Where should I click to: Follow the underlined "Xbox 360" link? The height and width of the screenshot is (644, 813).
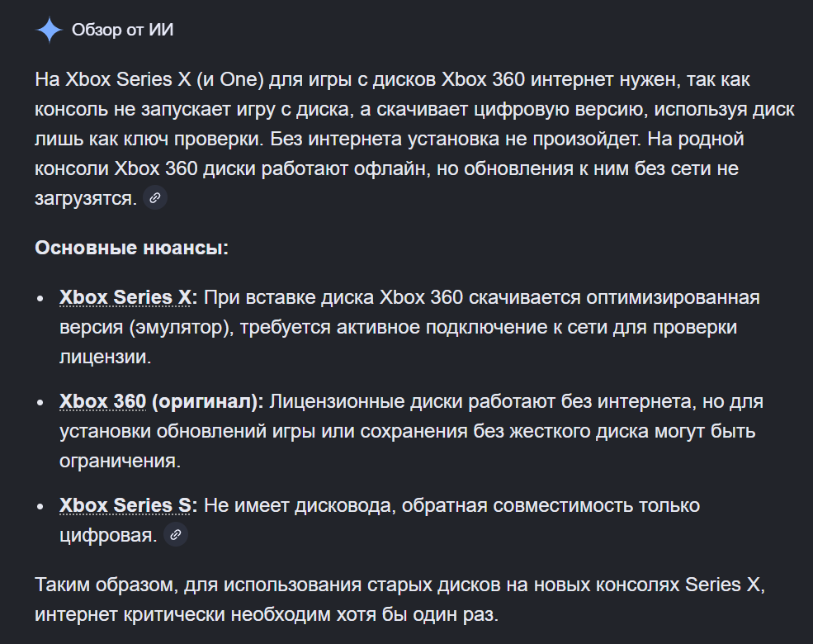[x=102, y=402]
